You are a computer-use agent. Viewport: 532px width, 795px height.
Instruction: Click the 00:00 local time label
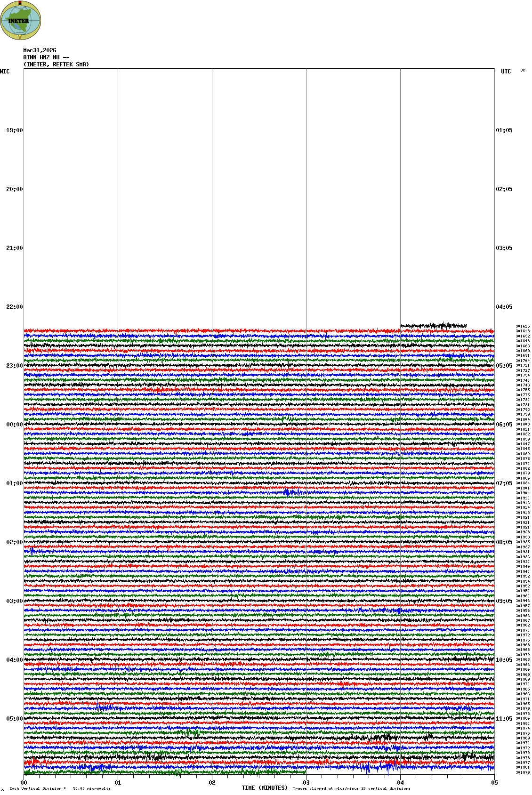click(x=14, y=425)
